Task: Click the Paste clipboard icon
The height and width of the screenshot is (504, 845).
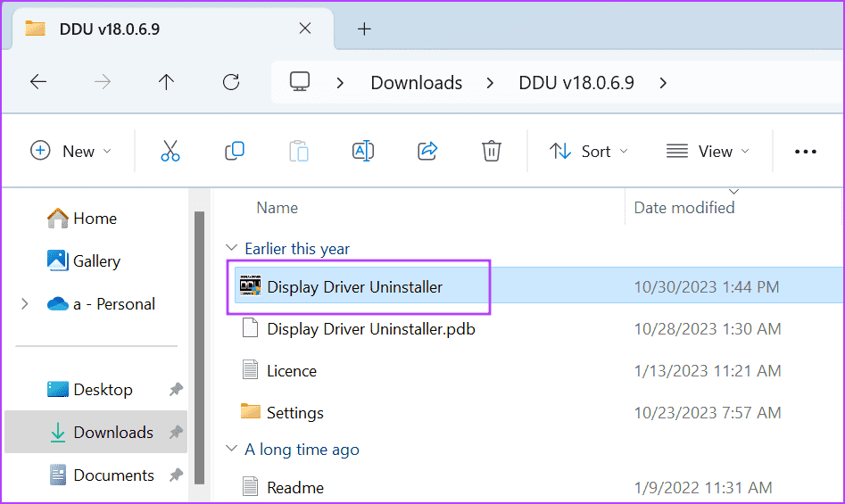Action: point(299,152)
